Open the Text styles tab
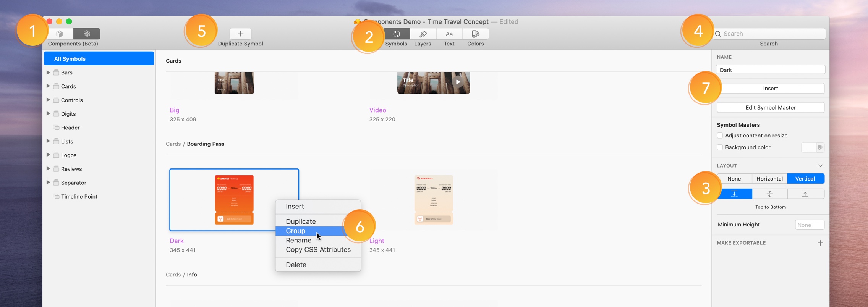The height and width of the screenshot is (307, 868). tap(449, 34)
